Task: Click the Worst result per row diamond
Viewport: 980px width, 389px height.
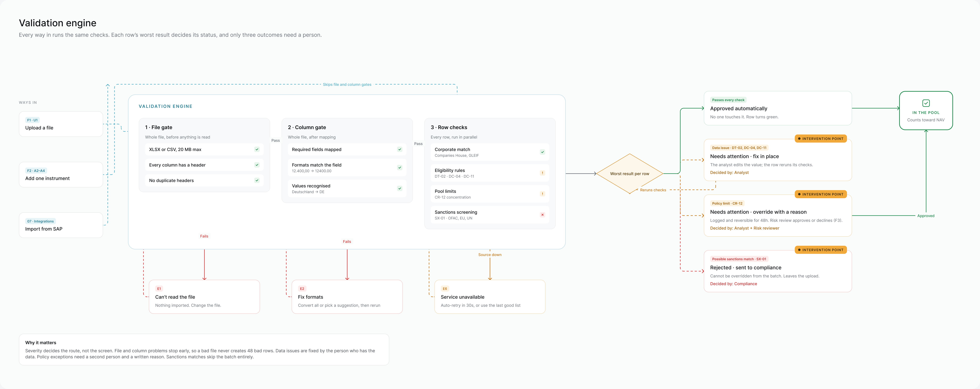Action: click(630, 174)
